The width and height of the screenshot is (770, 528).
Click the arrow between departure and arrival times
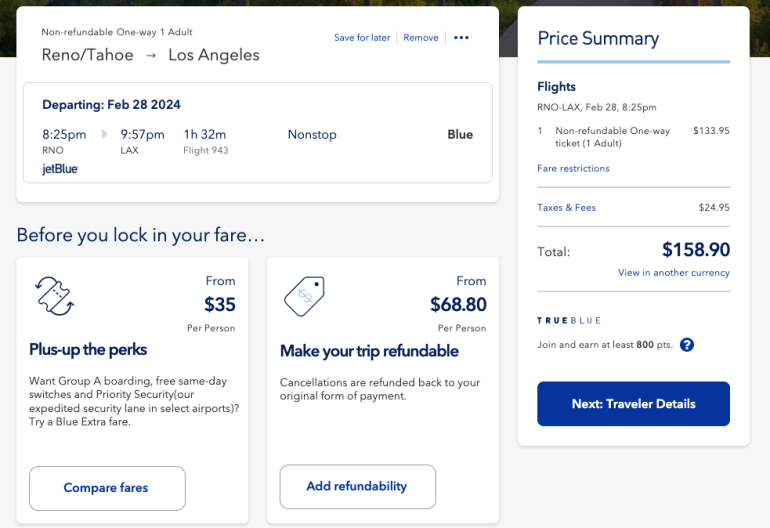[104, 134]
